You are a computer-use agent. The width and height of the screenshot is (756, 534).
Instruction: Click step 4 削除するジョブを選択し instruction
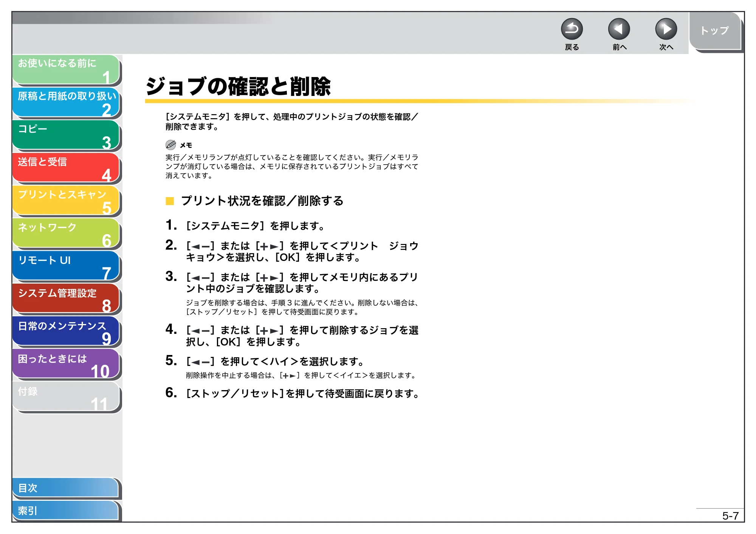pos(302,336)
